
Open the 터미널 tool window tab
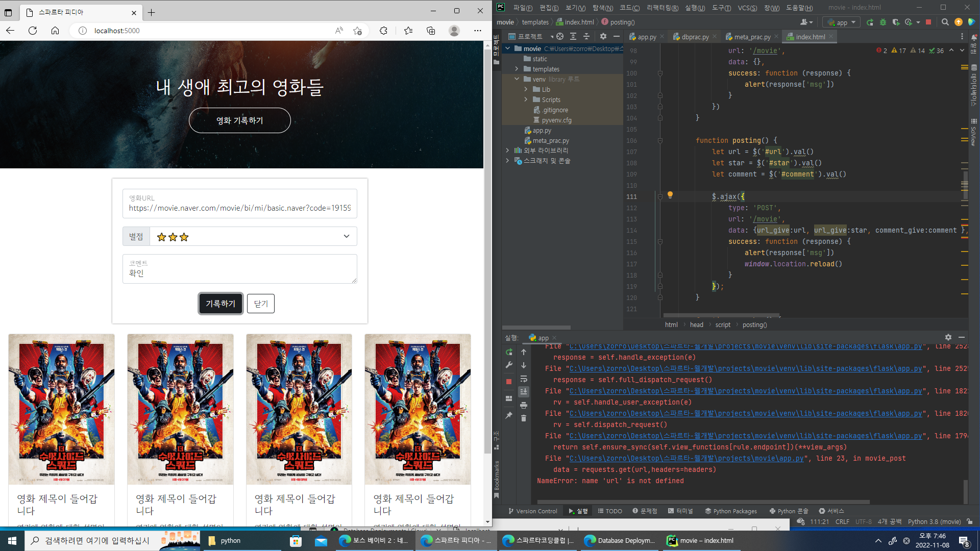click(680, 511)
